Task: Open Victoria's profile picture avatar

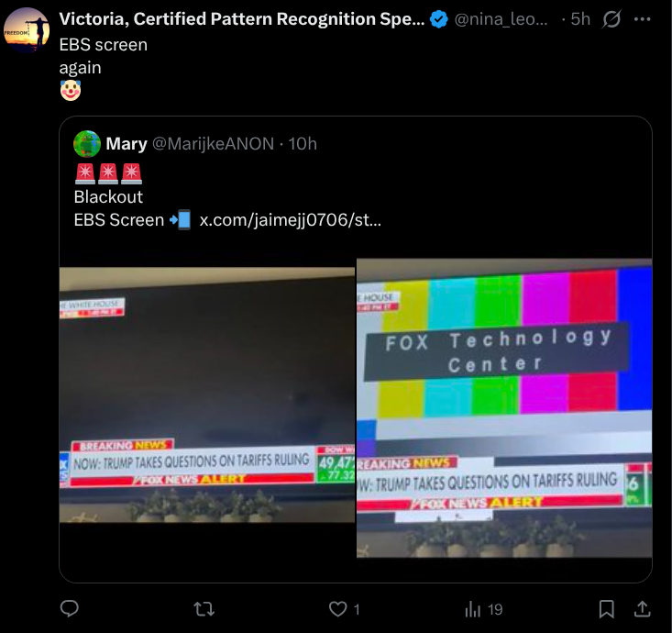Action: [x=27, y=30]
